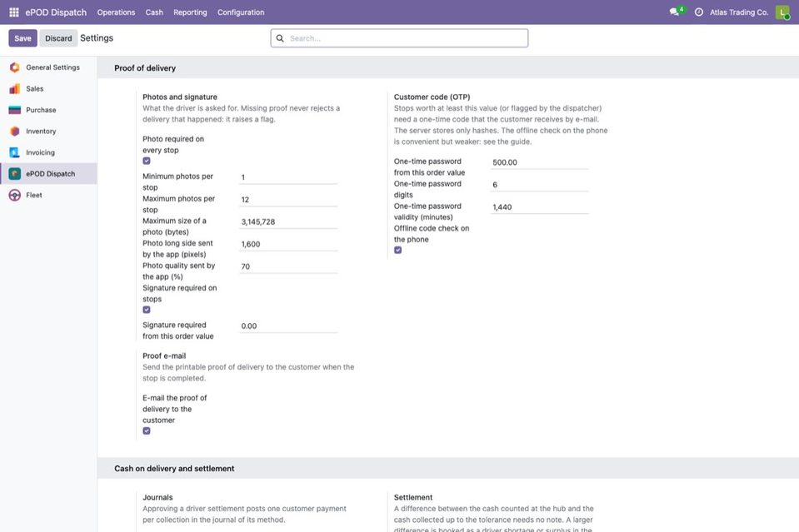Edit Photo long side pixels field

pos(288,245)
